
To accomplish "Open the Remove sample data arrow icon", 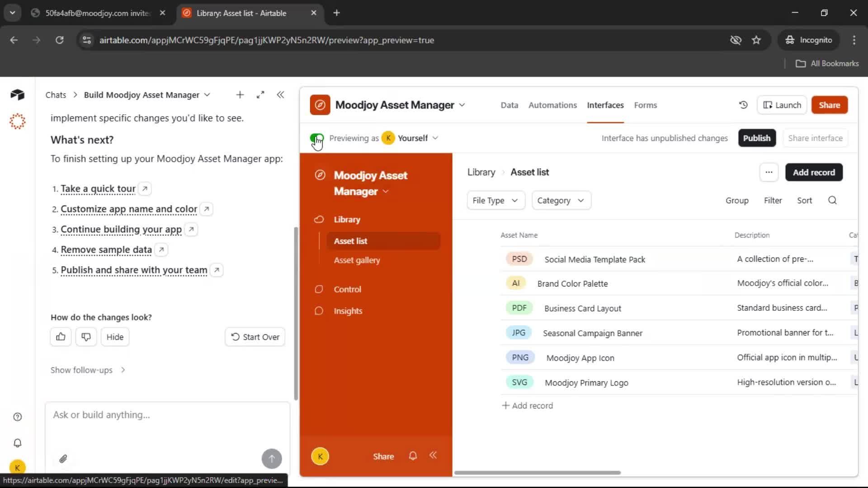I will point(161,249).
